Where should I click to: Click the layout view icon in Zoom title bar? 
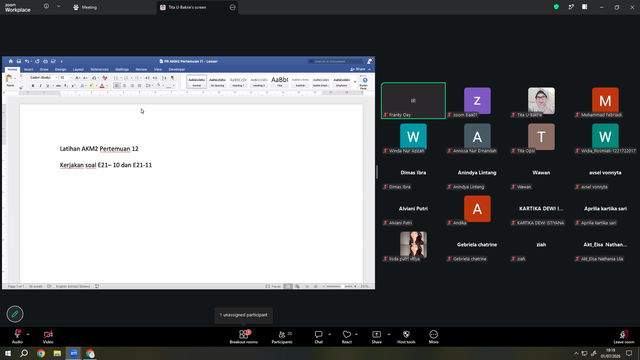584,7
